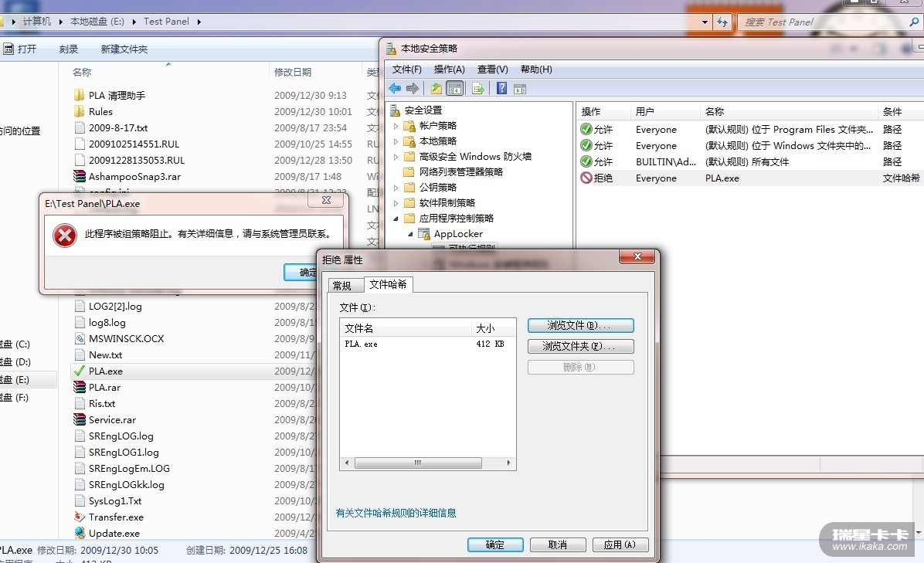Viewport: 924px width, 563px height.
Task: Expand the 公钥策略 tree node
Action: (396, 187)
